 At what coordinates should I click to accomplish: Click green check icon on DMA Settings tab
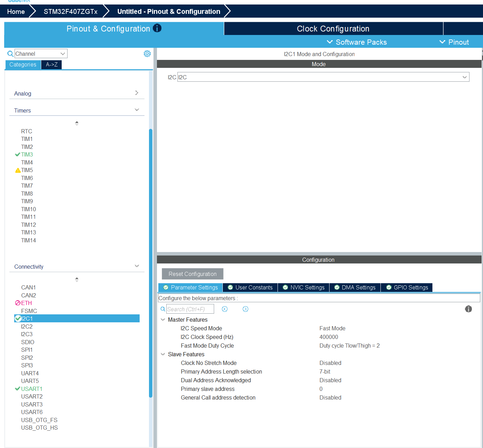pyautogui.click(x=337, y=287)
